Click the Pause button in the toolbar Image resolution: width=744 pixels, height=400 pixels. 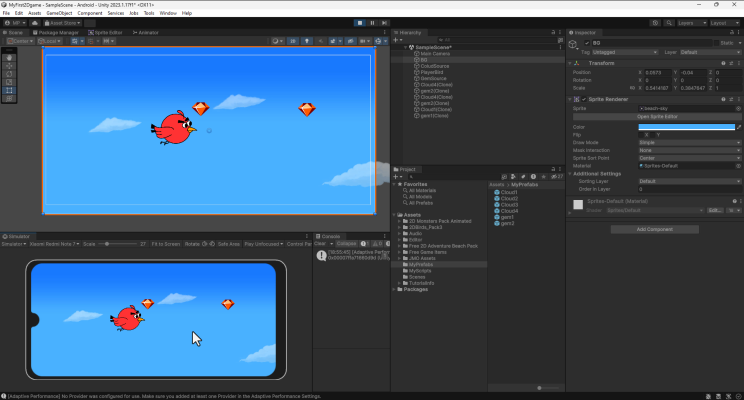(373, 22)
